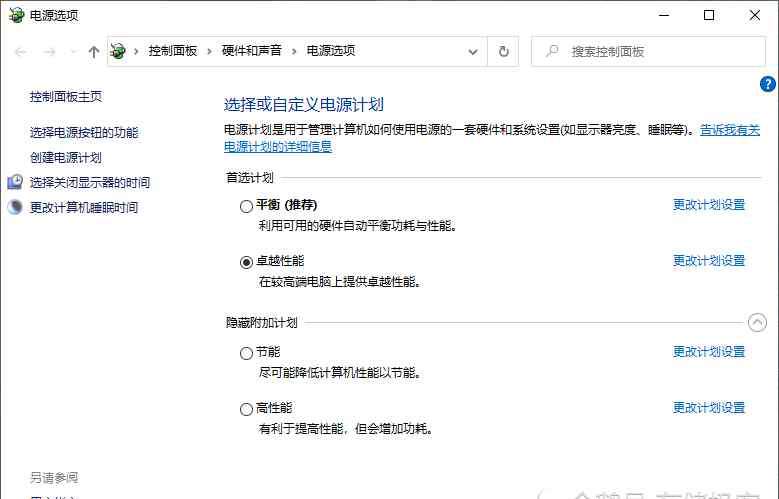Open 控制面板主页 link
The image size is (779, 499).
[66, 96]
